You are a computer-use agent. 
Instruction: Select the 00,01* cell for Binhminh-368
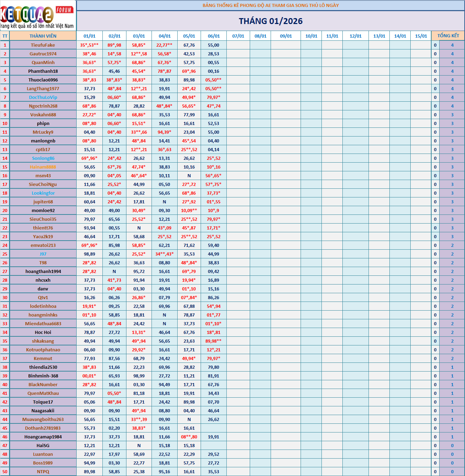[90, 376]
